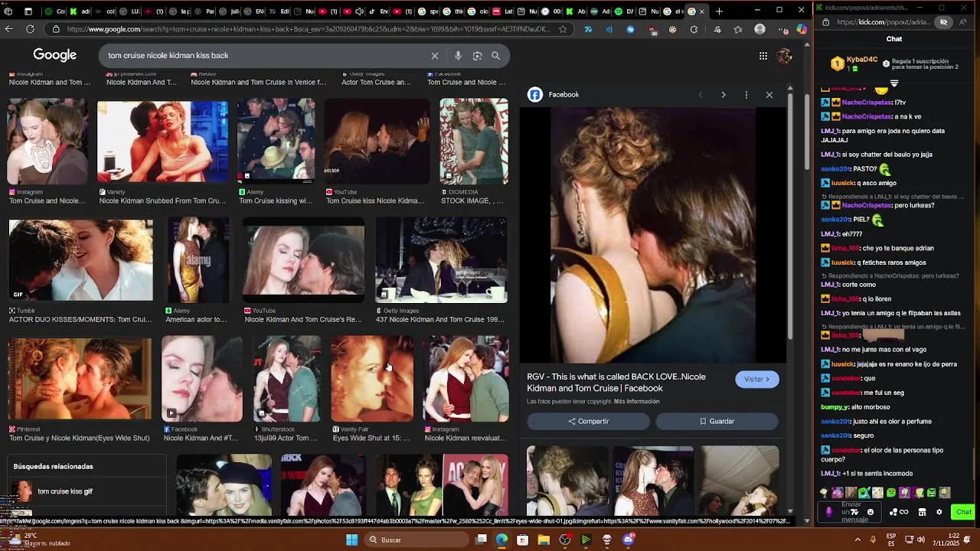Open Vanity Fair 'Eyes Wide Shut' thumbnail
Screen dimensions: 980x551
pyautogui.click(x=372, y=379)
